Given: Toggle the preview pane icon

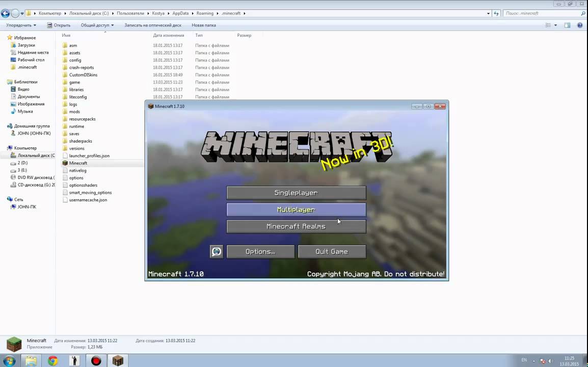Looking at the screenshot, I should (568, 25).
